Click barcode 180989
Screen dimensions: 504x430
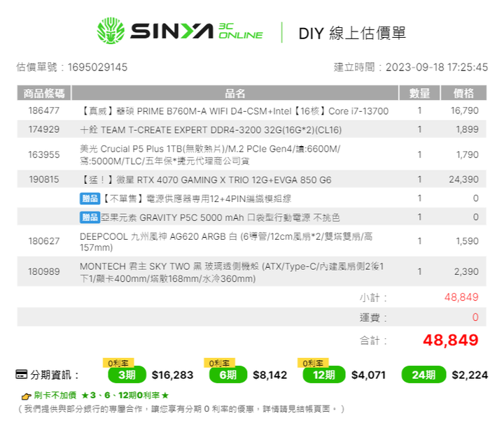pyautogui.click(x=44, y=272)
